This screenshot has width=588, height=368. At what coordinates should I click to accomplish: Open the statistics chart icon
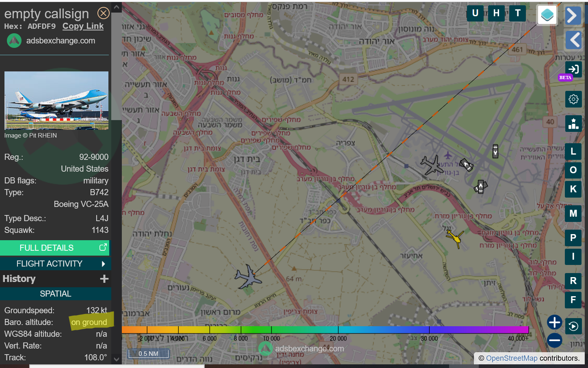[573, 123]
